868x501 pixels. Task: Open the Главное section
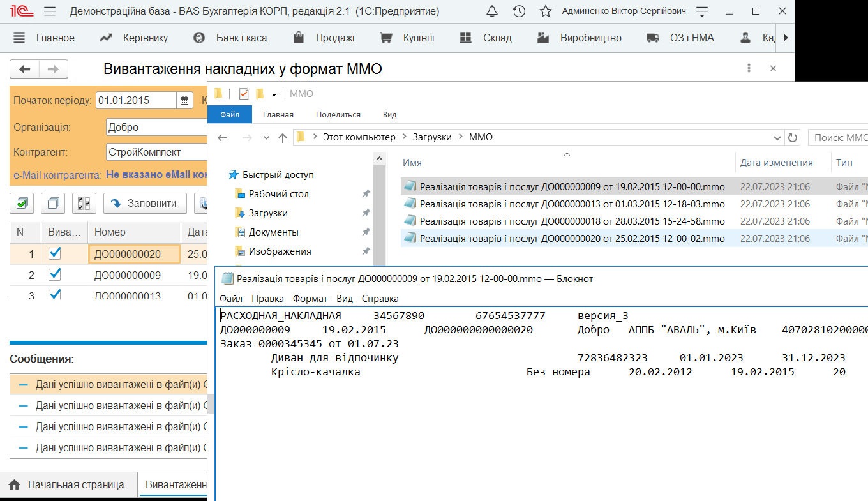(x=44, y=38)
